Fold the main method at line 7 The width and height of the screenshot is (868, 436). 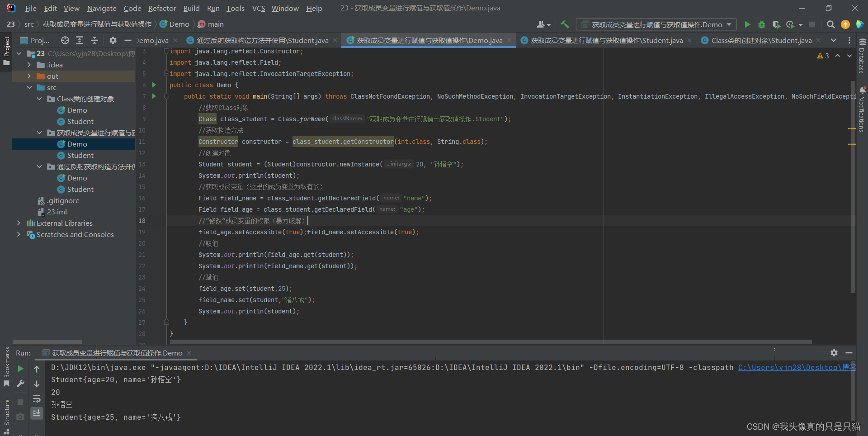166,96
